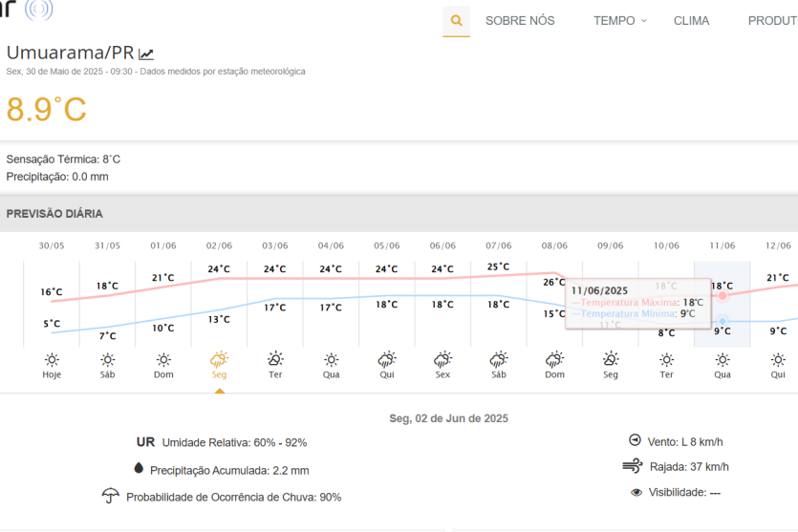Click the site logo at top left
798x532 pixels.
[27, 10]
